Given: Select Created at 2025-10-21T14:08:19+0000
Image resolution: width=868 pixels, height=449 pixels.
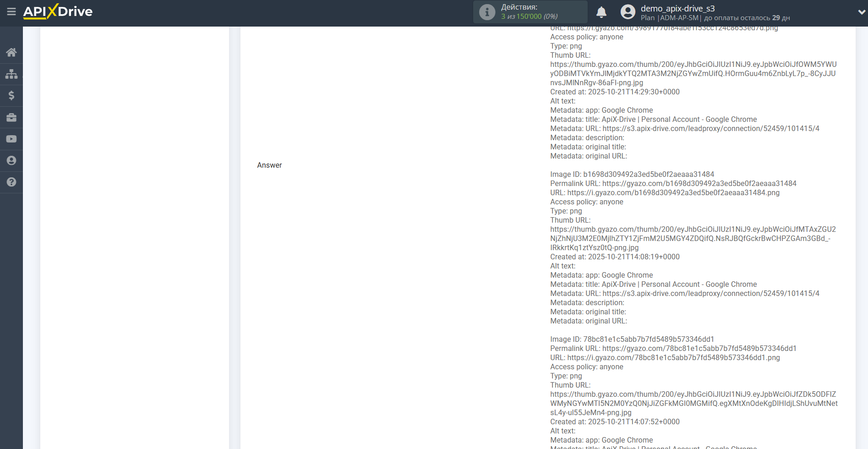Looking at the screenshot, I should tap(615, 257).
